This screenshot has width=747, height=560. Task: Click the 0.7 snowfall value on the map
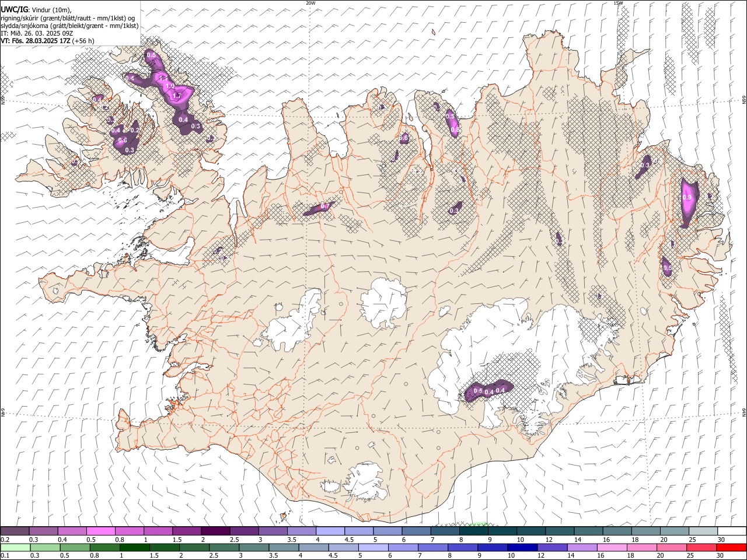pyautogui.click(x=325, y=206)
